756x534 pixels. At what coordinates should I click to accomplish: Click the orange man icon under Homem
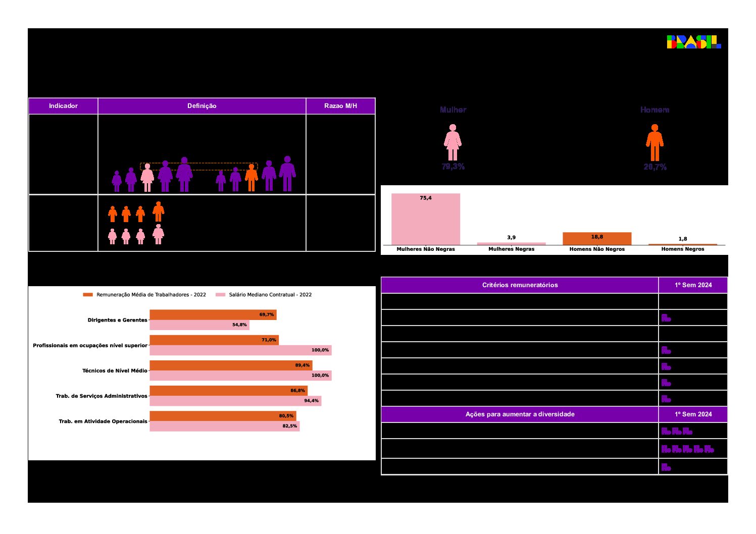coord(654,143)
